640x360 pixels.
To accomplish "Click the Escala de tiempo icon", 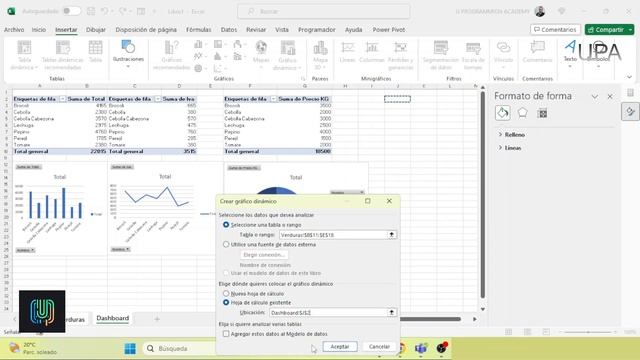I will tap(473, 55).
